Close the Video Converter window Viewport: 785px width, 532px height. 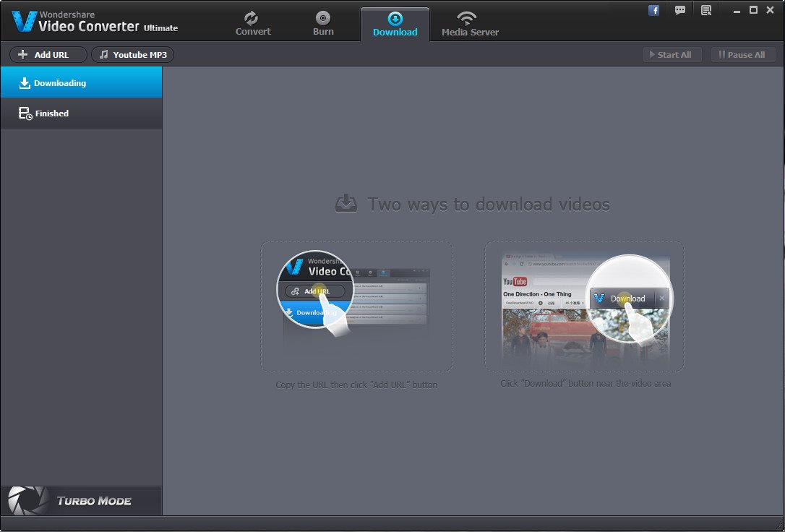pyautogui.click(x=770, y=10)
